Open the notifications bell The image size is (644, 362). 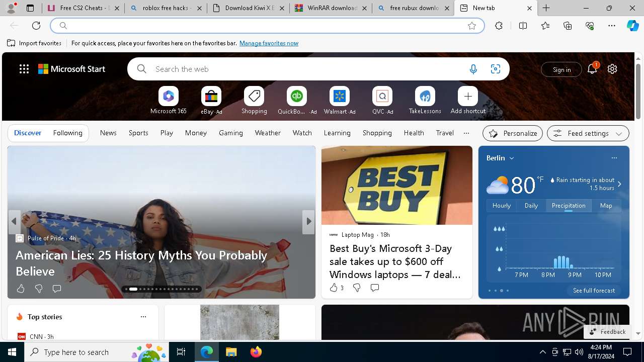click(592, 69)
